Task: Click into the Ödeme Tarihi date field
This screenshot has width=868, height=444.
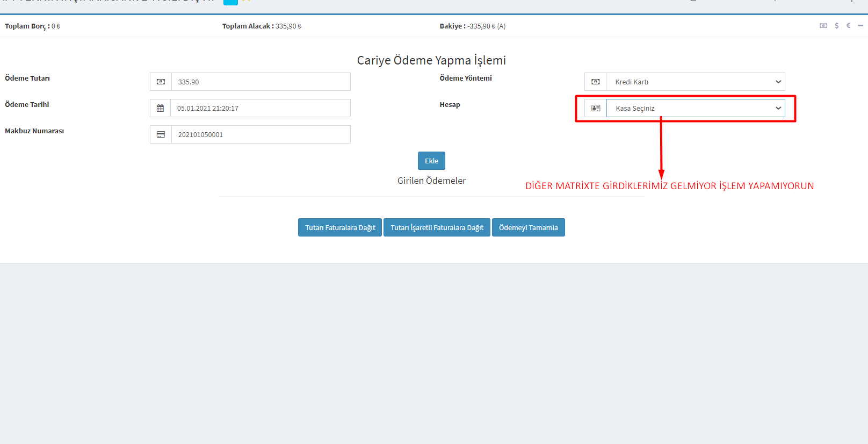Action: click(x=261, y=108)
